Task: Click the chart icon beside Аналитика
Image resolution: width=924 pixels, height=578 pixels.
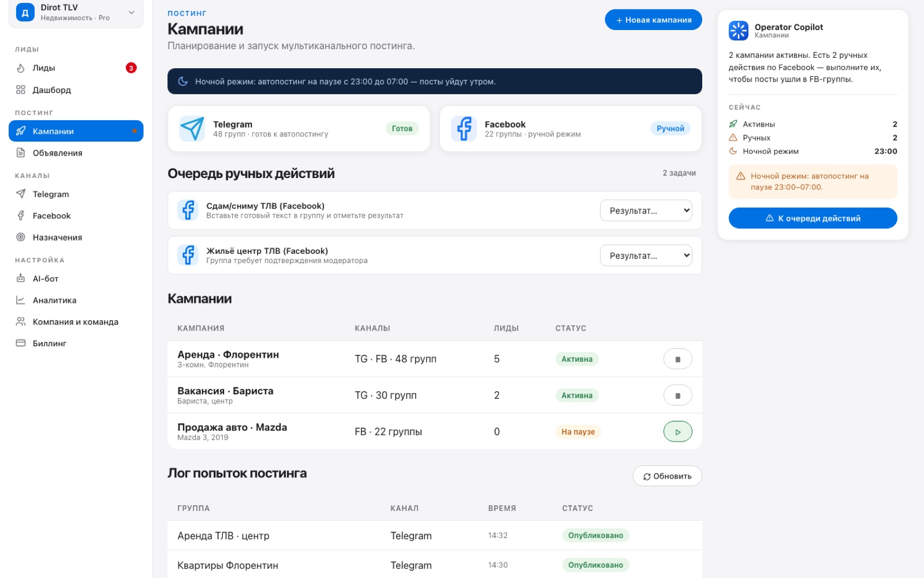Action: point(21,300)
